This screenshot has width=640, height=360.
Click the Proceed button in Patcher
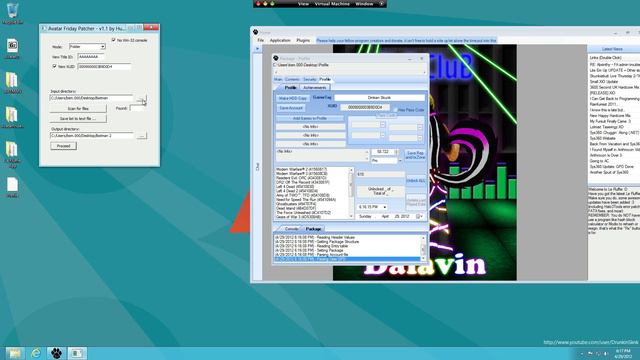[x=63, y=146]
